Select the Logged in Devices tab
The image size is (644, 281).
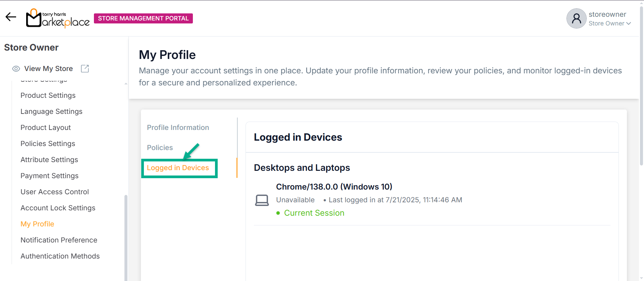pyautogui.click(x=178, y=168)
